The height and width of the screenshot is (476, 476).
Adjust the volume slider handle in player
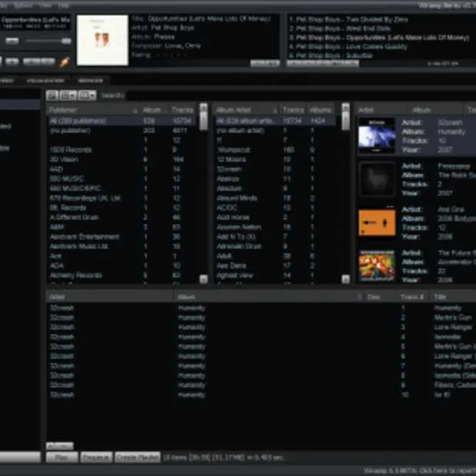click(x=66, y=41)
